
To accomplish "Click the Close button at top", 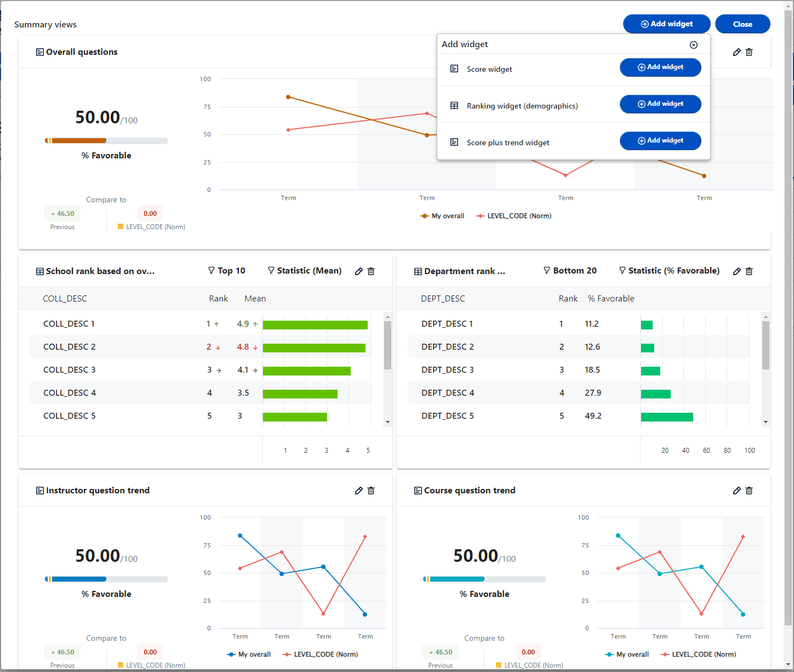I will coord(742,24).
